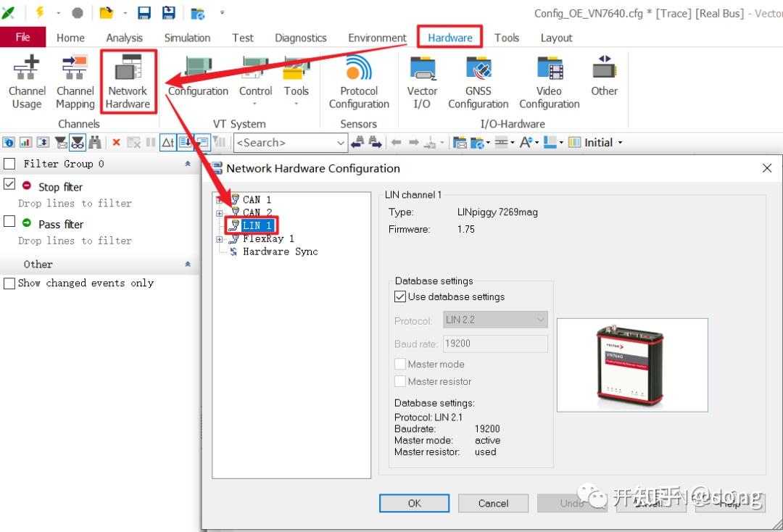This screenshot has height=532, width=783.
Task: Select Hardware Sync in the tree
Action: (x=280, y=252)
